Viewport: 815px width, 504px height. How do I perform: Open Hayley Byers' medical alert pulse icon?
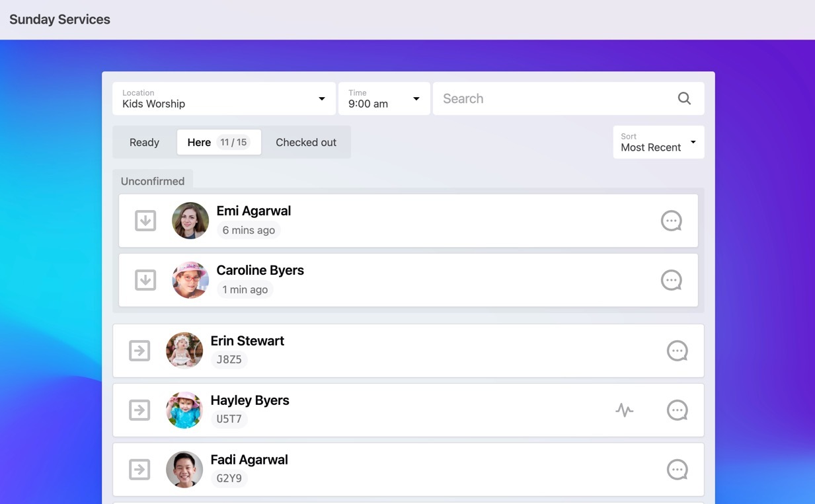(624, 410)
